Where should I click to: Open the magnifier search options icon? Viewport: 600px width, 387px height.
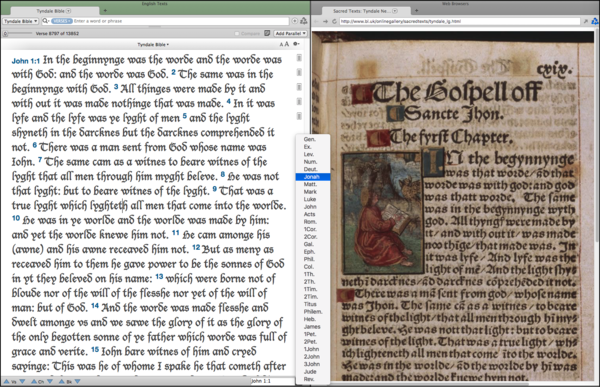click(x=46, y=21)
